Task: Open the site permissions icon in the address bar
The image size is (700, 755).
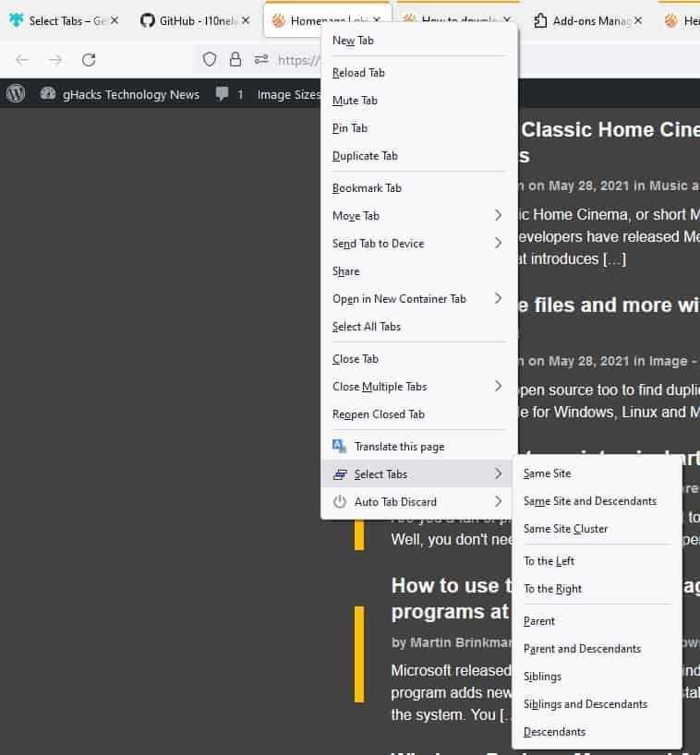Action: [x=261, y=59]
